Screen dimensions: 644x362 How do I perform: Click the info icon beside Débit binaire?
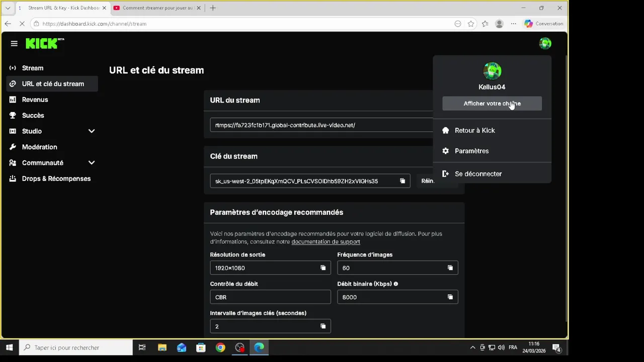[396, 284]
